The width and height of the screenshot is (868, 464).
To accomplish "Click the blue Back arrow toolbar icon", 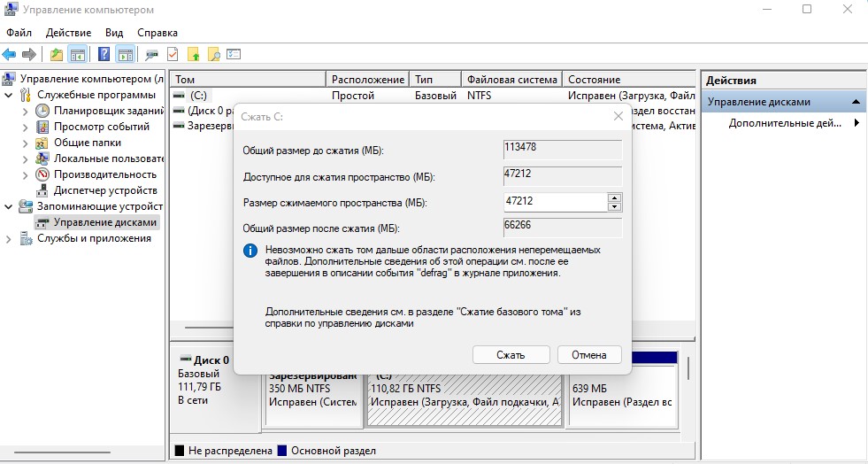I will 9,54.
